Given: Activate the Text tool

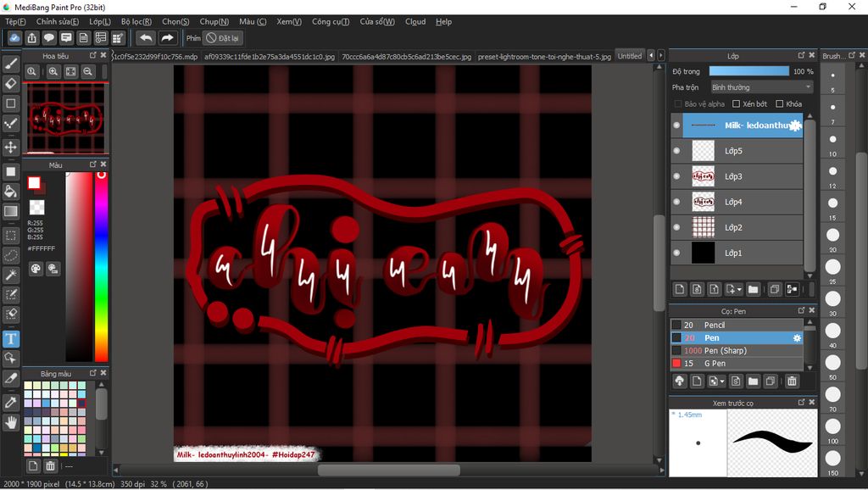Looking at the screenshot, I should 10,339.
